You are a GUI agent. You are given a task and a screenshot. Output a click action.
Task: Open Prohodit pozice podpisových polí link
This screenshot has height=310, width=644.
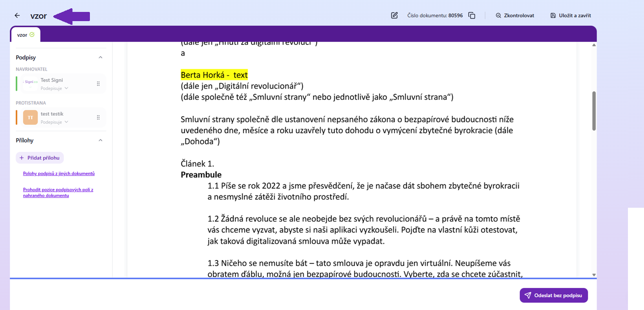pos(58,193)
